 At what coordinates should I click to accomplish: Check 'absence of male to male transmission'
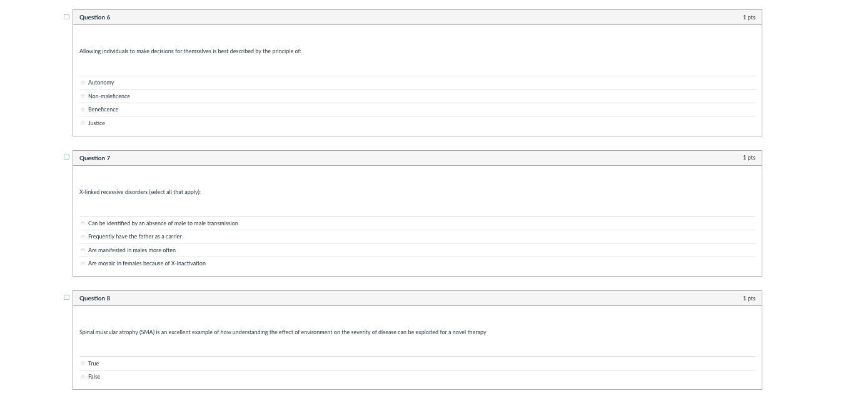point(83,223)
